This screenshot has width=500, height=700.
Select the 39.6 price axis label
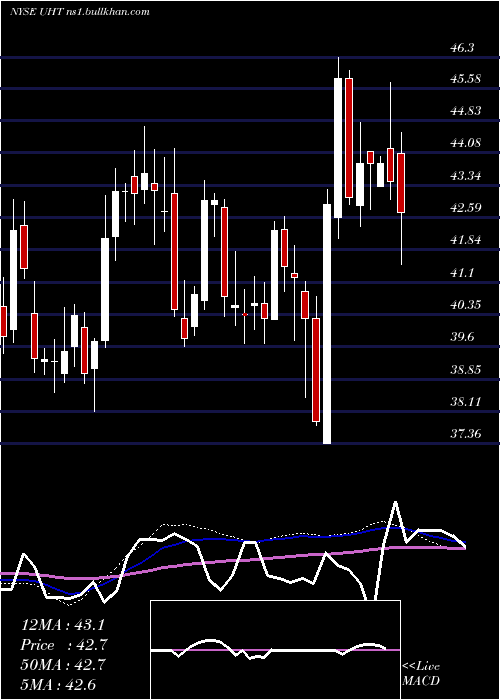pyautogui.click(x=462, y=337)
